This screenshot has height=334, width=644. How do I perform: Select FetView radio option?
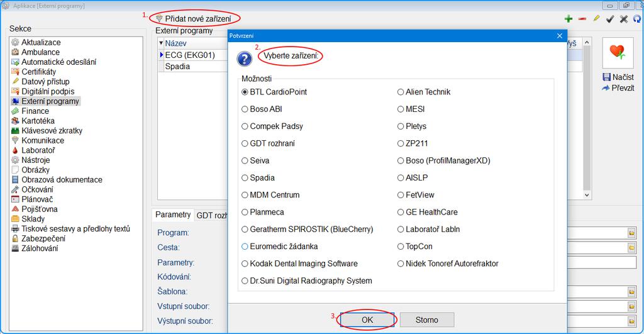[416, 195]
